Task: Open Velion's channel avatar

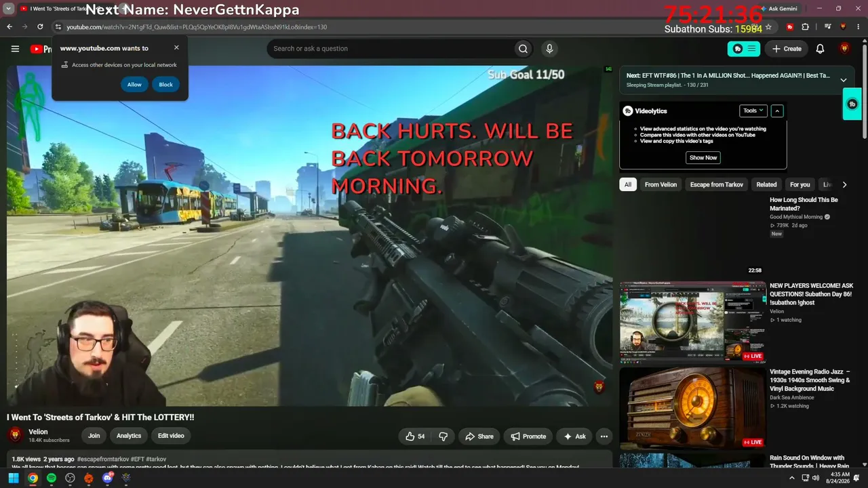Action: [x=16, y=436]
